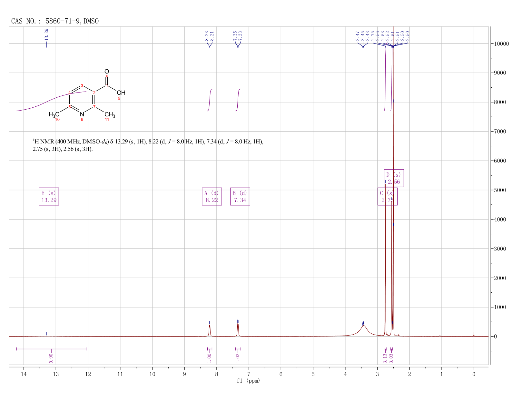Click the x-axis tick label 12
Screen dimensions: 532x411
tap(88, 374)
